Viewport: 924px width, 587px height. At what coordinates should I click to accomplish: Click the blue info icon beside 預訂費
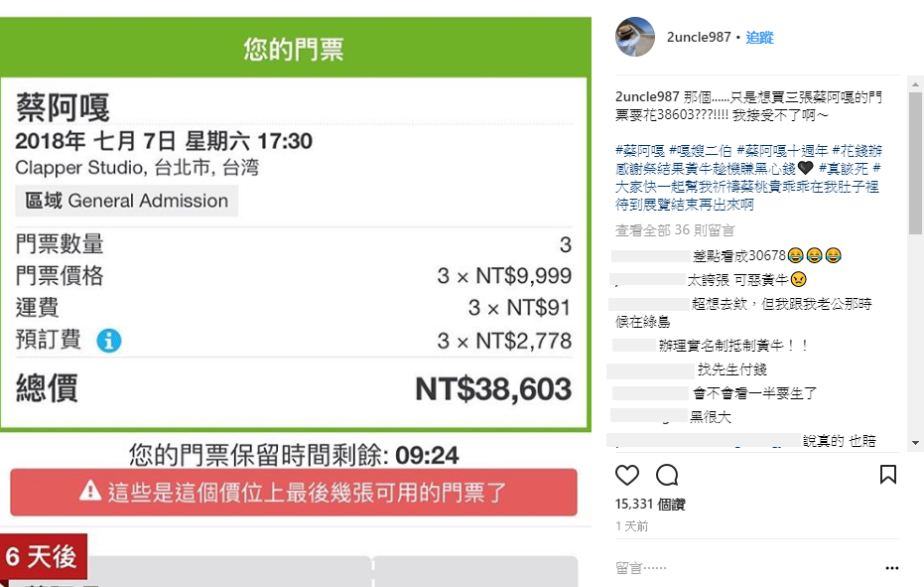(109, 341)
